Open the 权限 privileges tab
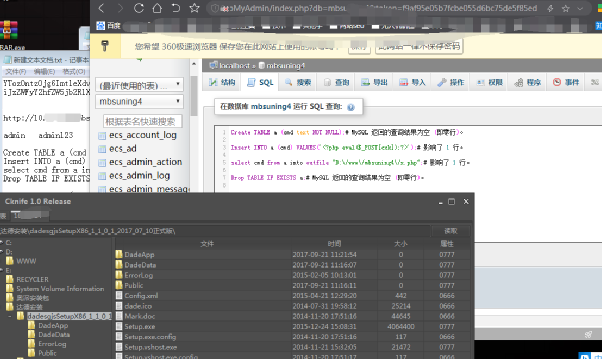 click(x=490, y=82)
